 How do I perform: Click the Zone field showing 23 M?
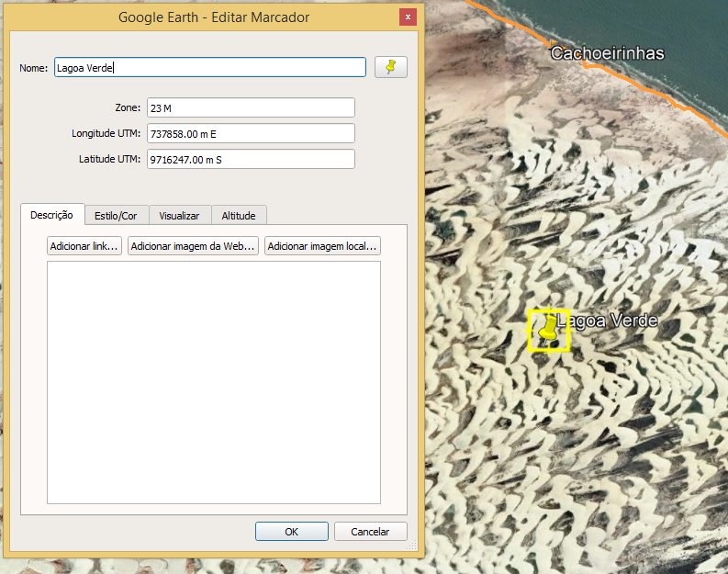[250, 107]
